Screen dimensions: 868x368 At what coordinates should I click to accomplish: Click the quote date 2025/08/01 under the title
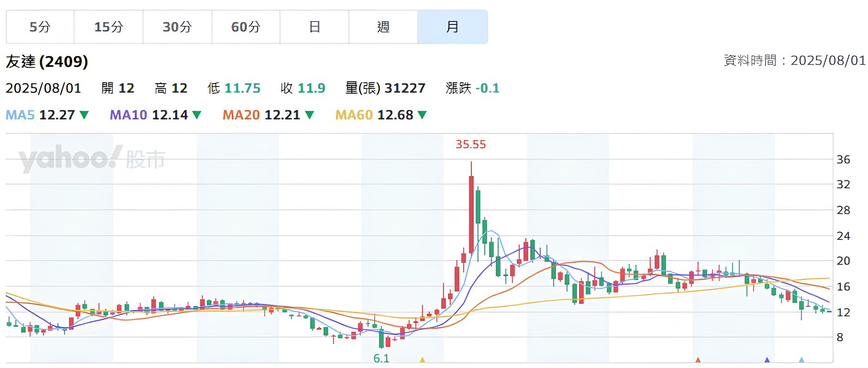pos(44,88)
